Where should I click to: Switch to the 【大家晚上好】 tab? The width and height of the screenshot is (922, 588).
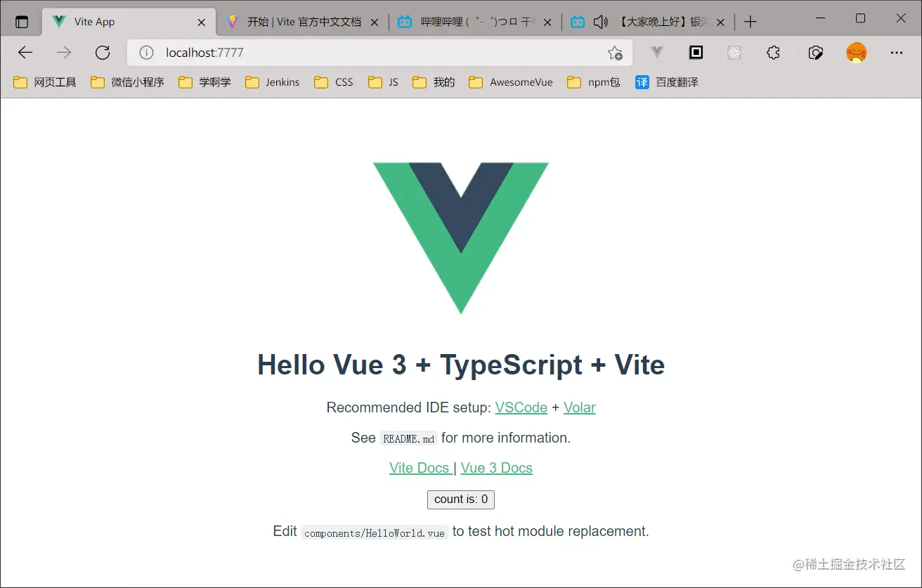648,22
